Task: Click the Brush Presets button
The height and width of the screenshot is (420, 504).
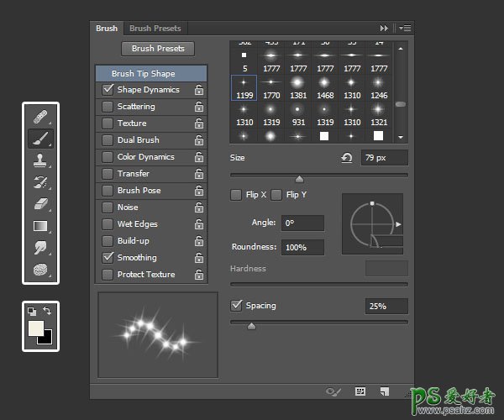Action: pyautogui.click(x=158, y=49)
